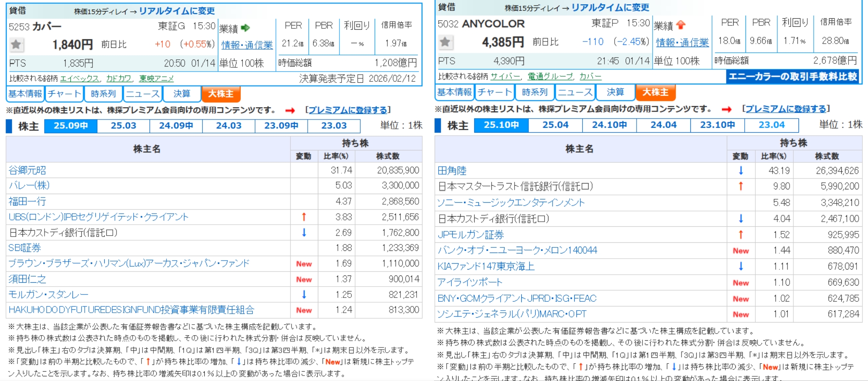868x381 pixels.
Task: Switch to チャート tab for ANYCOLOR
Action: coord(494,92)
